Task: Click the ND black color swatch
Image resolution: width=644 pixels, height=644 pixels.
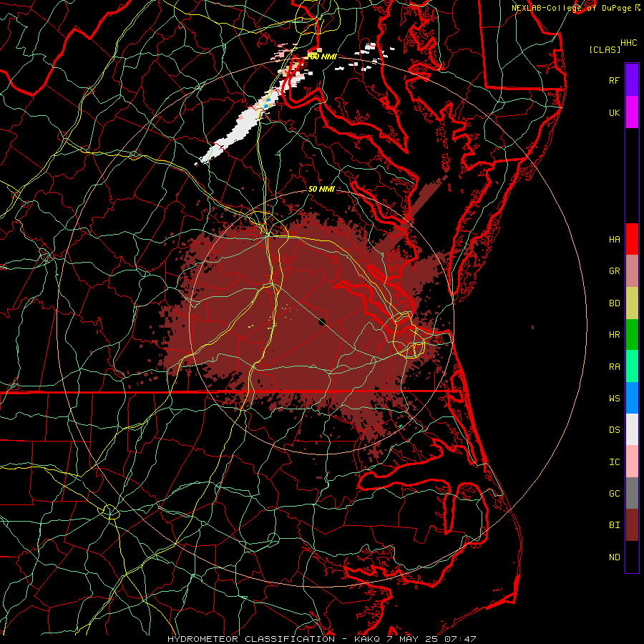Action: [x=632, y=557]
